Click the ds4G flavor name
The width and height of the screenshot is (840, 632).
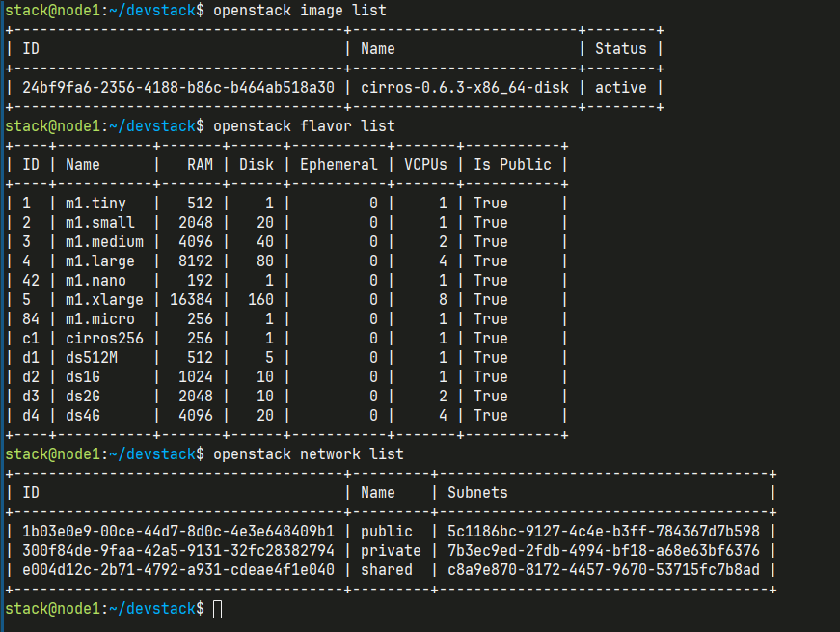[x=83, y=416]
